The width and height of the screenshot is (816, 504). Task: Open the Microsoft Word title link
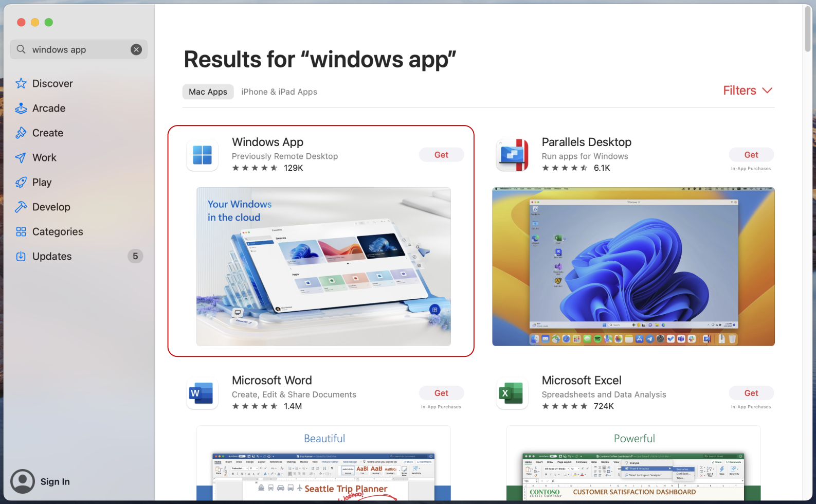tap(271, 380)
